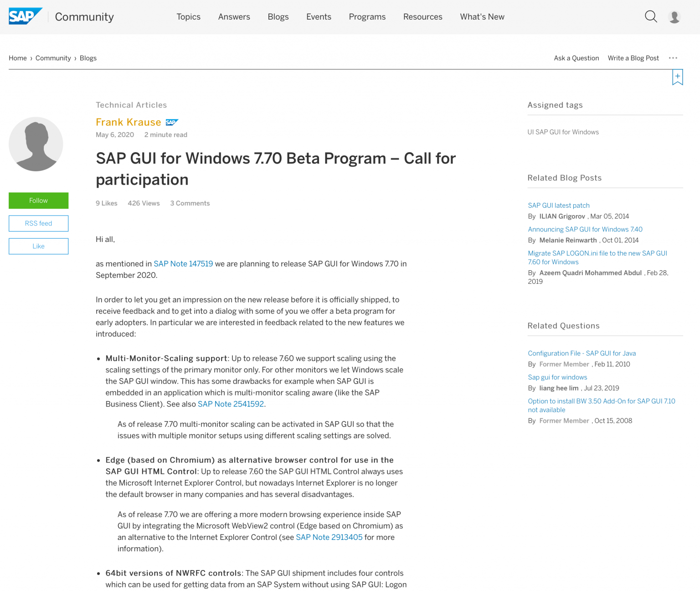Screen dimensions: 700x591
Task: Open the Ask a Question action
Action: (x=576, y=58)
